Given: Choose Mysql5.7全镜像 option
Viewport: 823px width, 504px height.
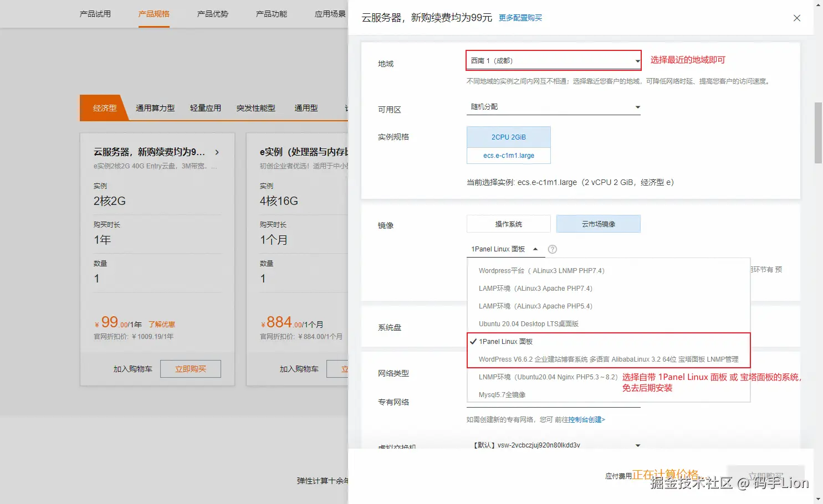Looking at the screenshot, I should click(x=609, y=395).
